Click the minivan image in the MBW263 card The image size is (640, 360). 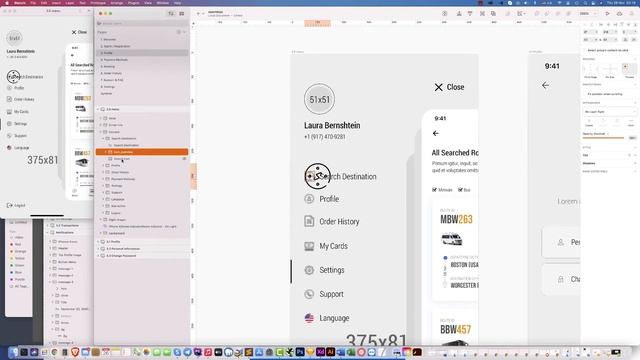click(451, 238)
